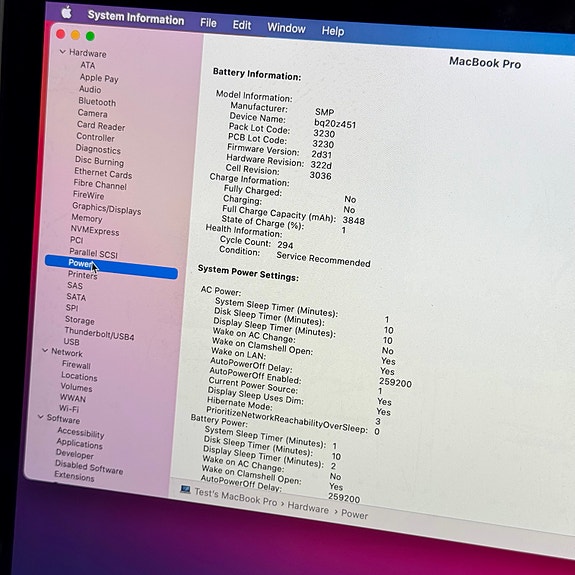575x575 pixels.
Task: Select PCI in the sidebar
Action: pyautogui.click(x=77, y=240)
